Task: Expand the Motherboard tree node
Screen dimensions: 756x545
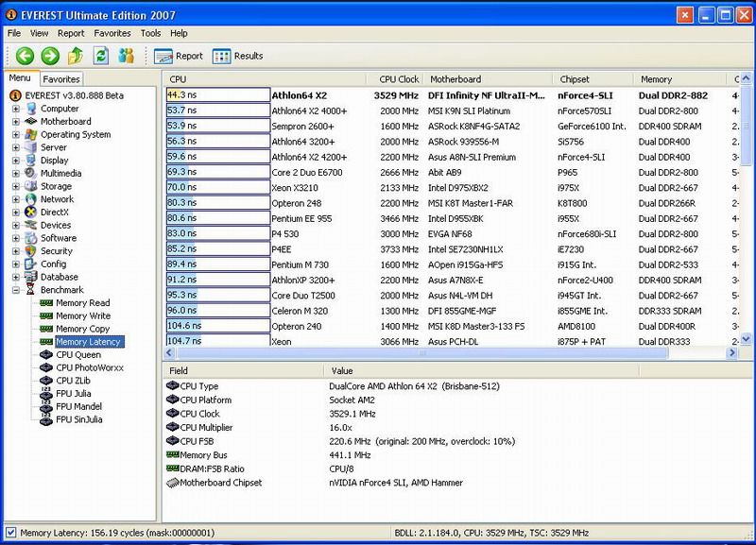Action: tap(16, 122)
